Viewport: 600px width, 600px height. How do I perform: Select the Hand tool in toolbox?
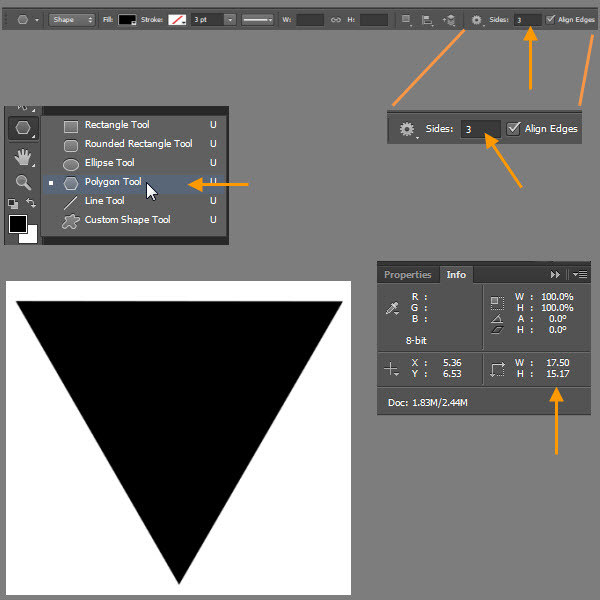pyautogui.click(x=22, y=156)
